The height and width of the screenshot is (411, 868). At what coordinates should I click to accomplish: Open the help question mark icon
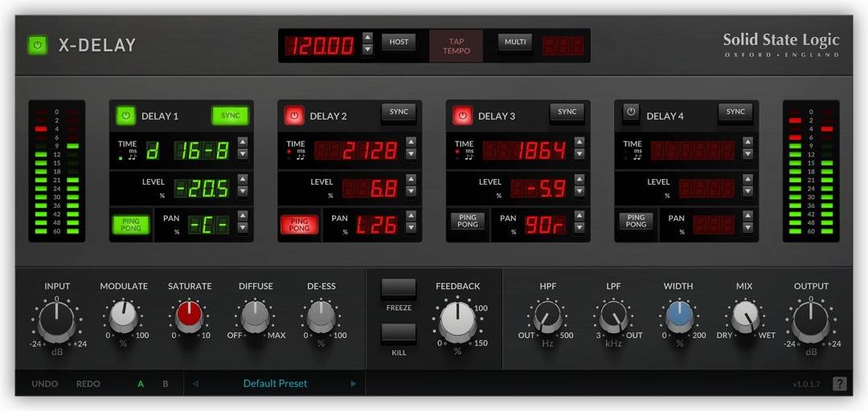click(x=839, y=384)
